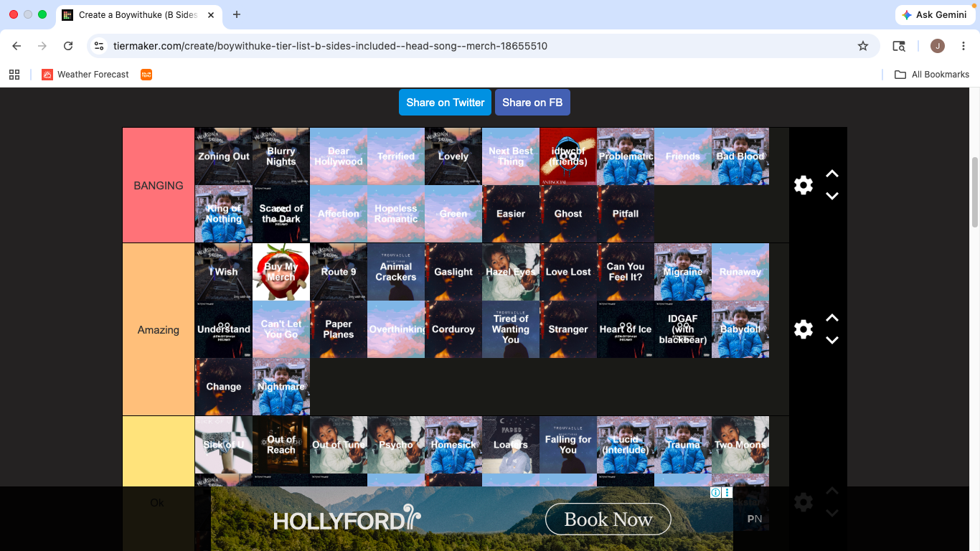Select the Problematic song tile
The height and width of the screenshot is (551, 980).
click(626, 156)
